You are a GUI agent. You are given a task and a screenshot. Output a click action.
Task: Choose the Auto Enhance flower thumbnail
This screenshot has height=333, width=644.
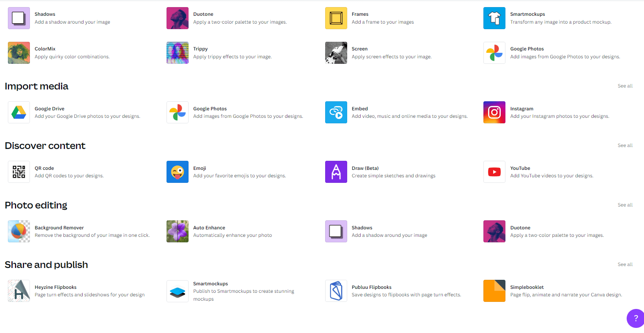[x=177, y=231]
